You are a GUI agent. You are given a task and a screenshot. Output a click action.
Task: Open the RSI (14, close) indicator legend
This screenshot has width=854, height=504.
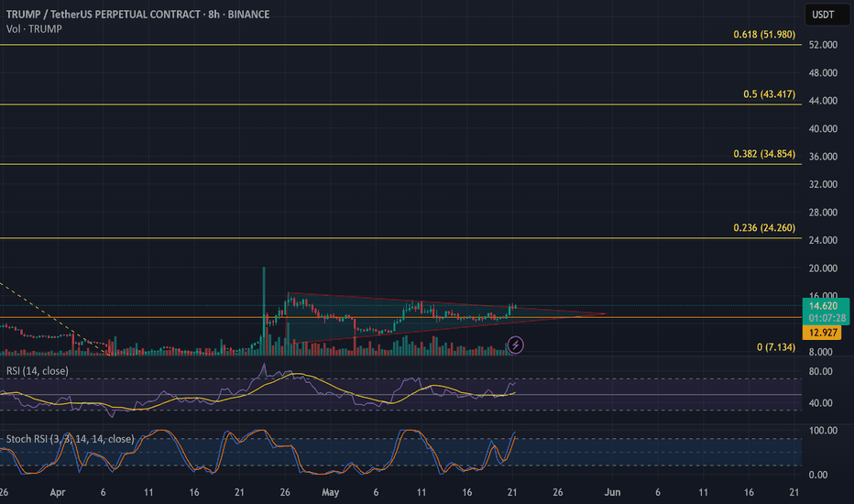(37, 371)
